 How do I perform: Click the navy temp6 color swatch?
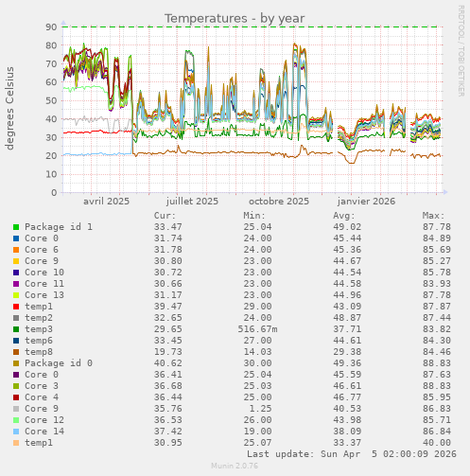click(16, 341)
